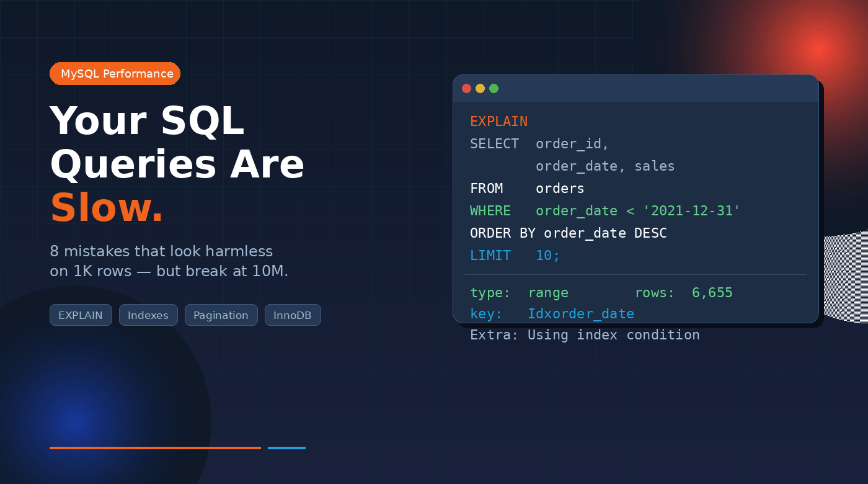Click 'on 1K rows — but break at 10M.' text

[169, 272]
